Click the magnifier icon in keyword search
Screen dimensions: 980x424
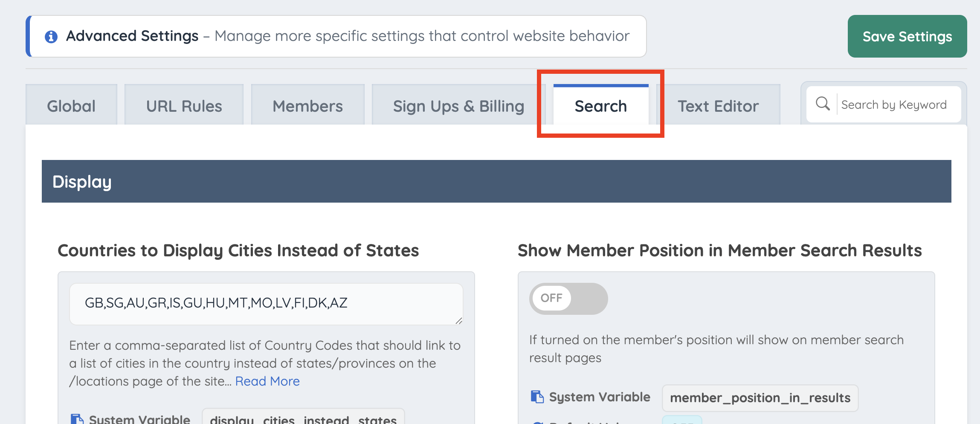coord(823,104)
